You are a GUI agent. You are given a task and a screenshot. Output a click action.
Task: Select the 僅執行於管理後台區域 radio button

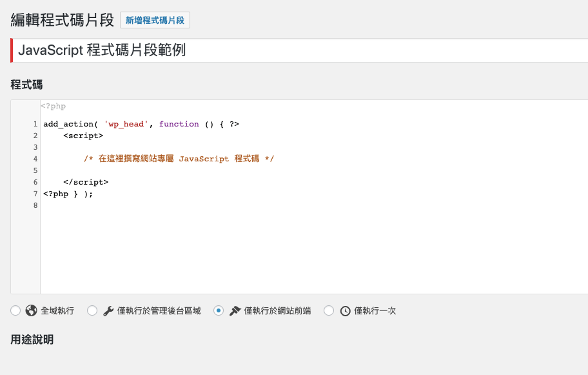click(x=92, y=310)
